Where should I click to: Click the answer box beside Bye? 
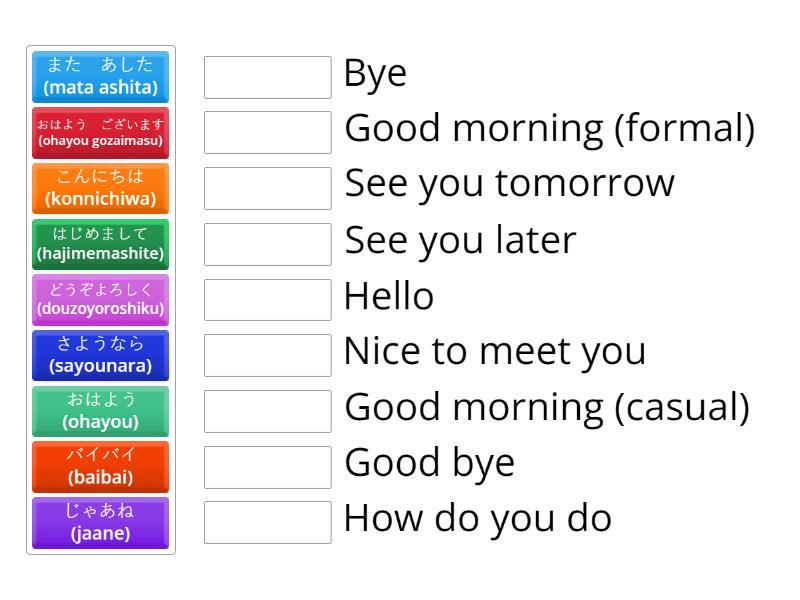click(x=267, y=76)
